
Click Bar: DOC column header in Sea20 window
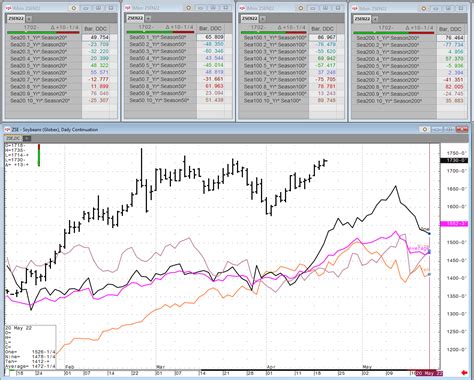pos(96,29)
